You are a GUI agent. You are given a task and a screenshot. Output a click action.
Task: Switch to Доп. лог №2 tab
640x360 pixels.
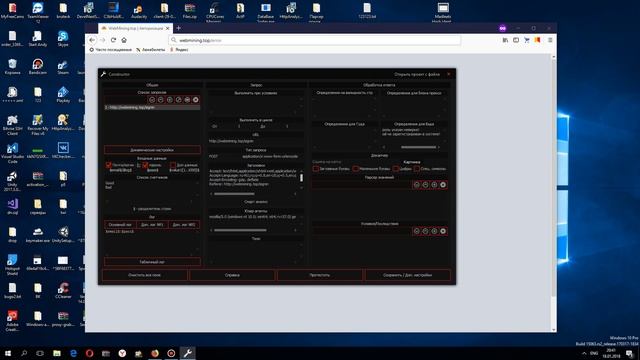[x=184, y=224]
